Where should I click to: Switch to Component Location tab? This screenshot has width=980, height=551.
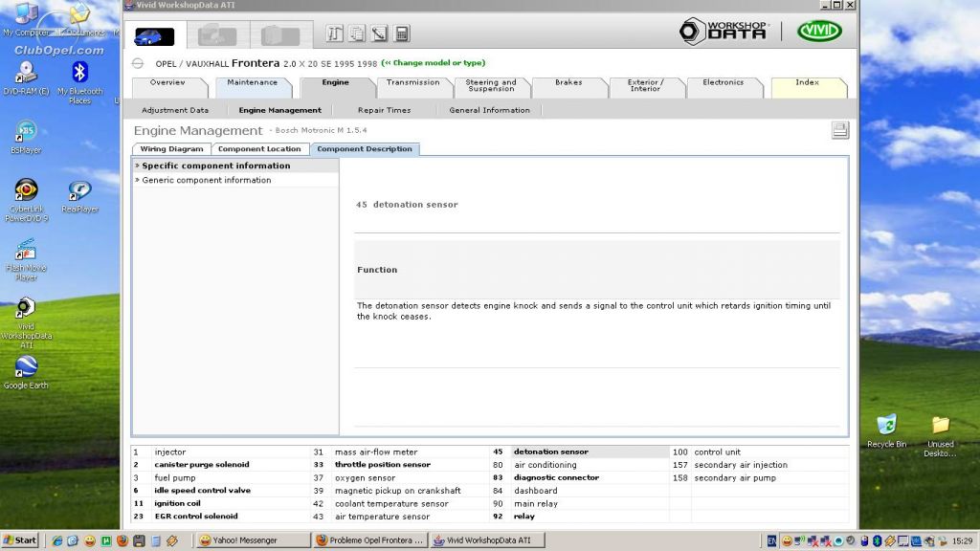259,149
